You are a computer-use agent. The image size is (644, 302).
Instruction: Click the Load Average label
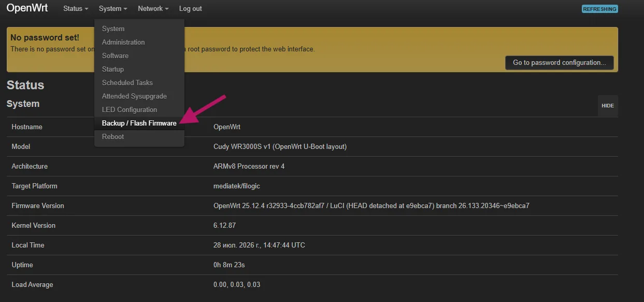click(x=32, y=285)
